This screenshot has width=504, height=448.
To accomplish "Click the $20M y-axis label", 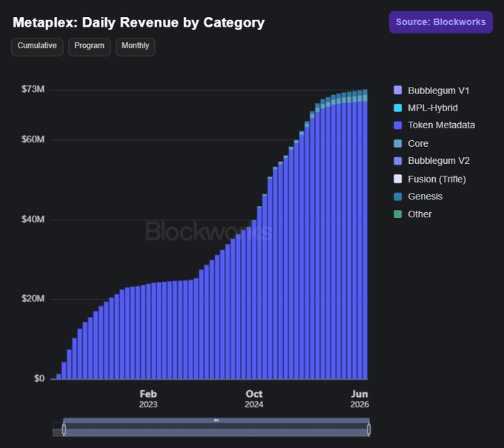I will 33,298.
